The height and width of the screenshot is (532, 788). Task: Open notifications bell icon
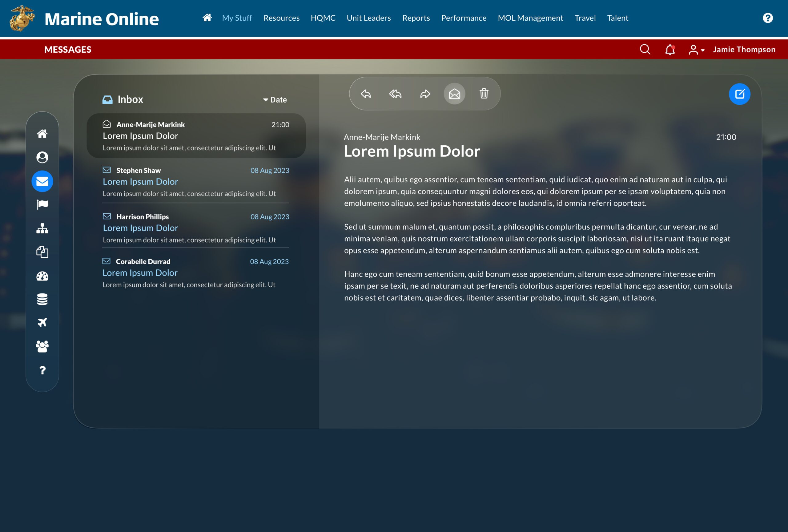tap(670, 50)
